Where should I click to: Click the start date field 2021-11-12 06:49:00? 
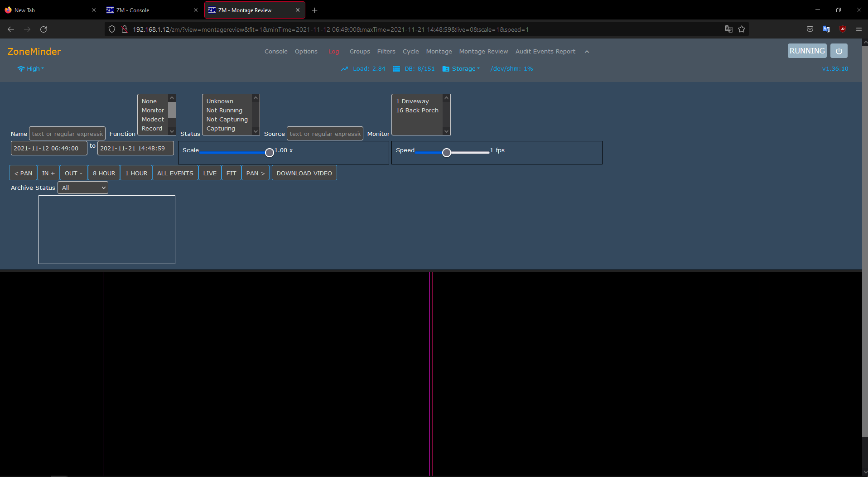tap(49, 148)
